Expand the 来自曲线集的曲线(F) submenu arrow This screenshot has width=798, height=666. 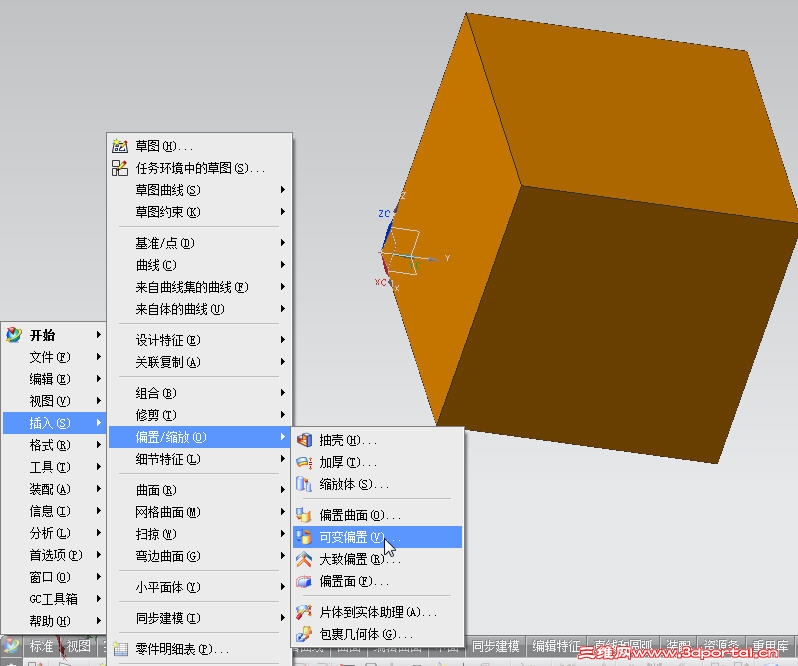tap(282, 286)
